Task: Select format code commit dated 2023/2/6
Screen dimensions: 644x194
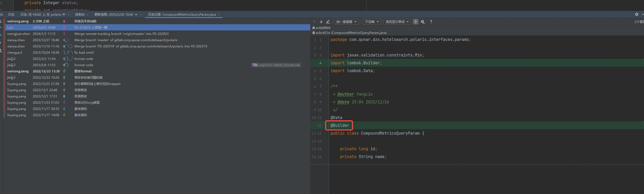Action: [158, 65]
